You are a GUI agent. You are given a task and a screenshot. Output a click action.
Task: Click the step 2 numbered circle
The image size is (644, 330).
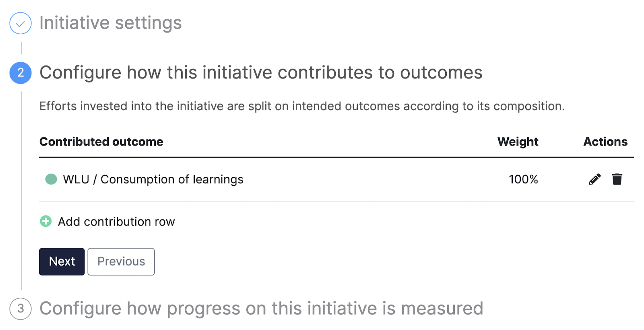[x=21, y=73]
